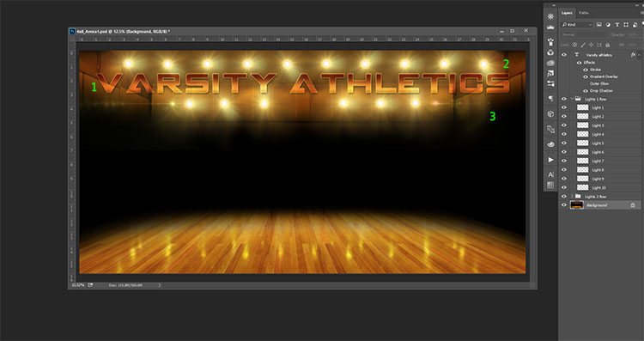This screenshot has height=341, width=644.
Task: Click the Background layer thumbnail
Action: tap(577, 205)
